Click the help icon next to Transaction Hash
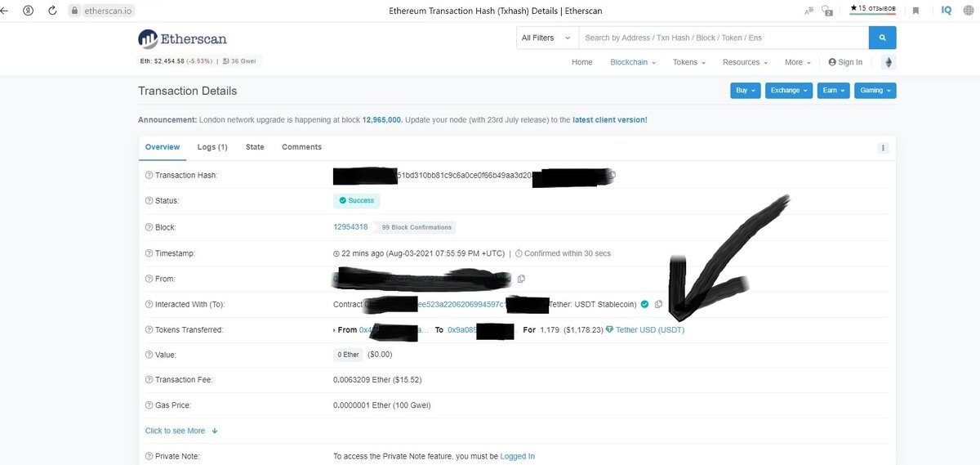Viewport: 980px width, 465px height. coord(149,175)
